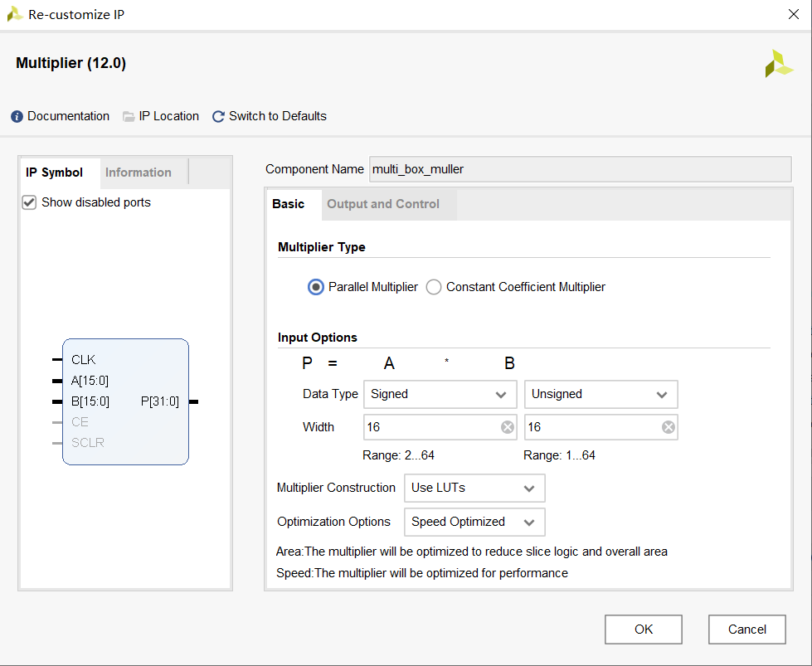Click the Switch to Defaults refresh icon
This screenshot has height=666, width=812.
point(218,117)
